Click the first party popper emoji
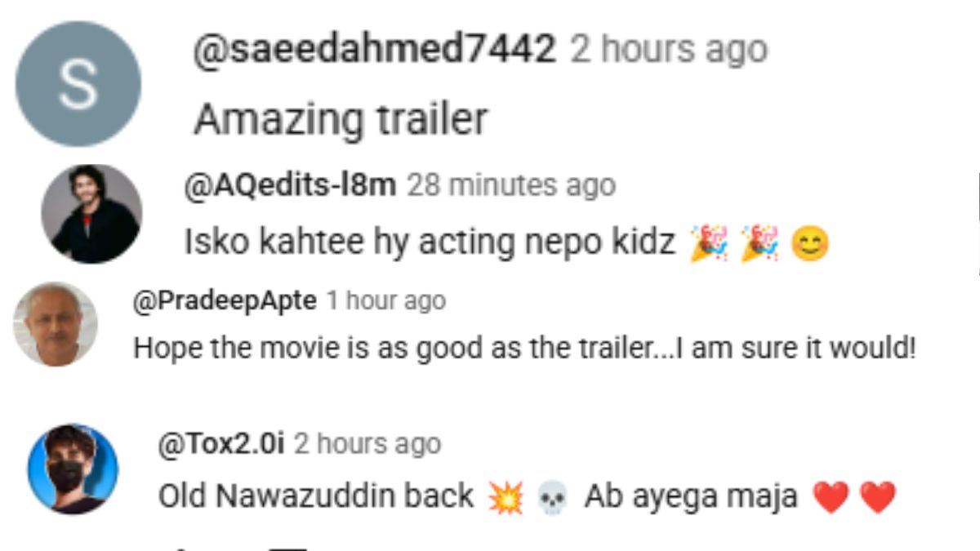Image resolution: width=980 pixels, height=551 pixels. pos(708,243)
